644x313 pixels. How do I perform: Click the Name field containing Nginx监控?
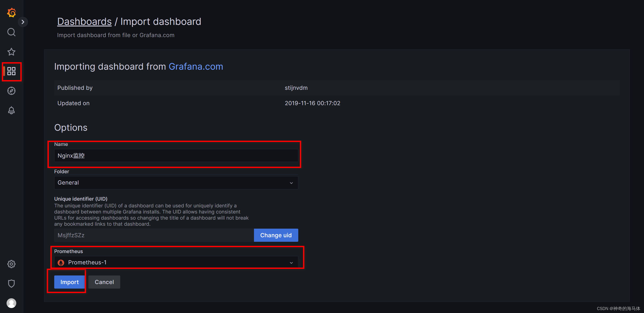click(x=176, y=156)
